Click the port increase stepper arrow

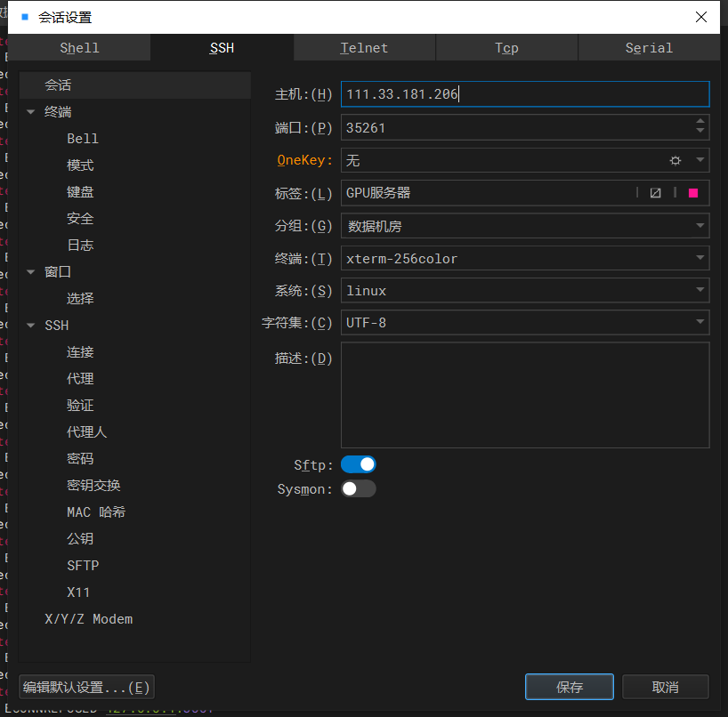tap(700, 123)
